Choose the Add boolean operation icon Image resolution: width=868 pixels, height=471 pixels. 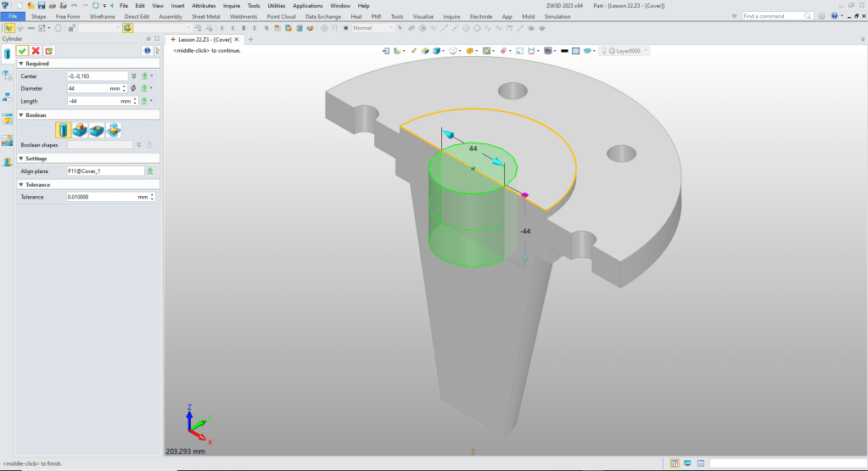(80, 130)
